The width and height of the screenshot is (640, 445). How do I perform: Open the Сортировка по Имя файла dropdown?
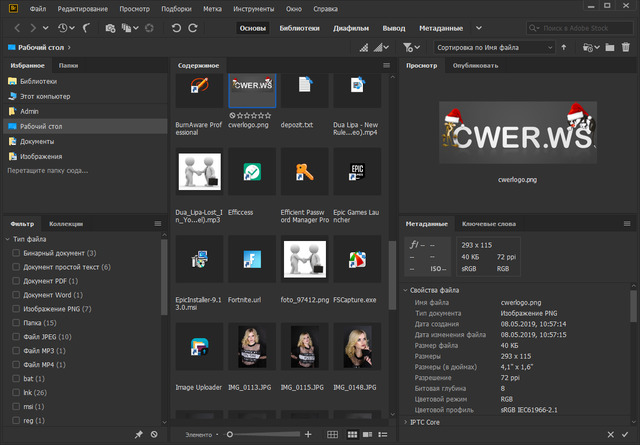click(x=494, y=47)
